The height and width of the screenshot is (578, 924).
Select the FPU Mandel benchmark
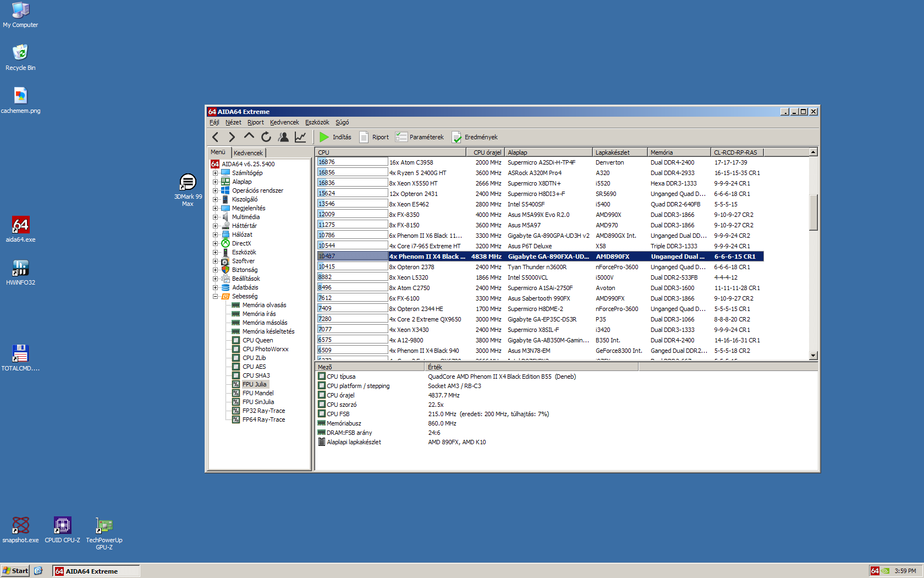(x=258, y=393)
